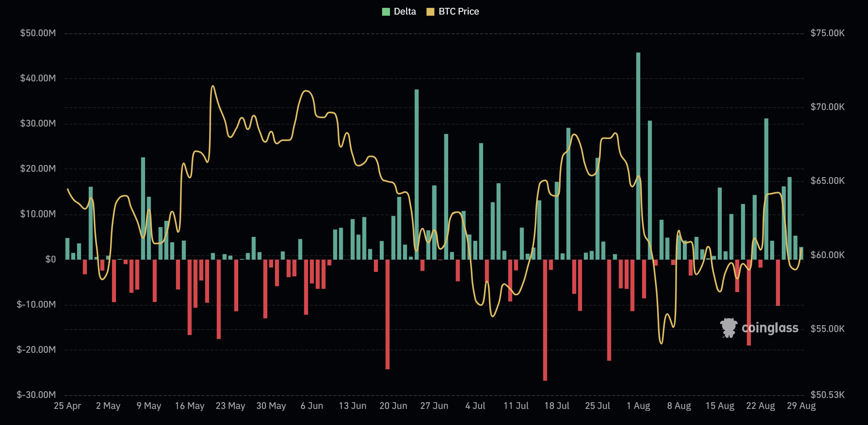
Task: Click the 15 Aug date label
Action: (x=720, y=406)
